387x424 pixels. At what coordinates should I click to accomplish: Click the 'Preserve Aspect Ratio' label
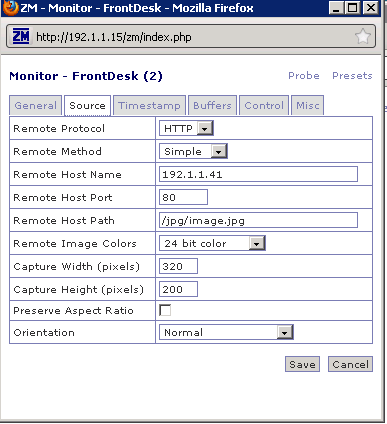[73, 311]
